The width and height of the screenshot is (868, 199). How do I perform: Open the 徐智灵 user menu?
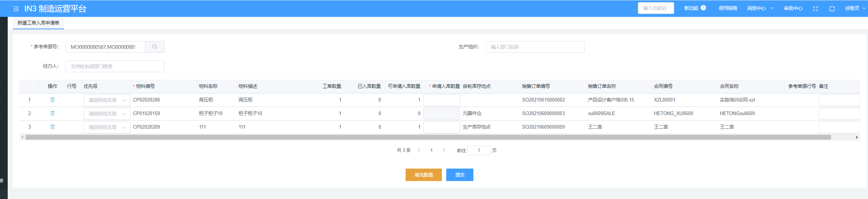[855, 8]
